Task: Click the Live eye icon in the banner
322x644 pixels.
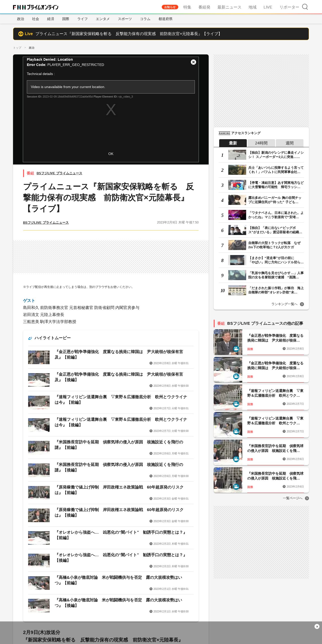Action: [21, 34]
